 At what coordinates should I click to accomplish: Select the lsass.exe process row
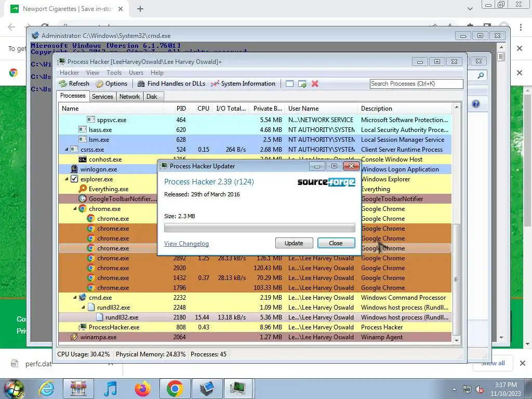coord(255,129)
